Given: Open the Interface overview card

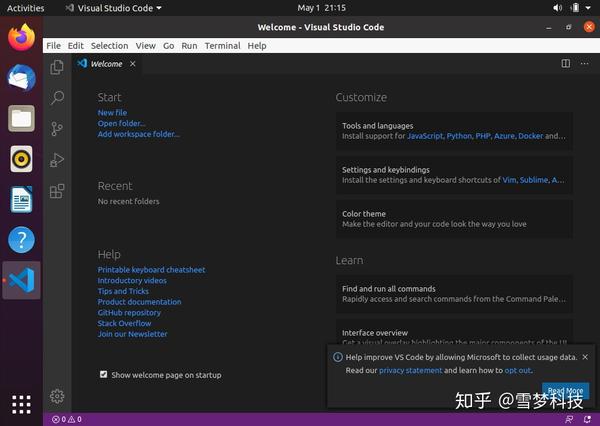Looking at the screenshot, I should (x=454, y=332).
